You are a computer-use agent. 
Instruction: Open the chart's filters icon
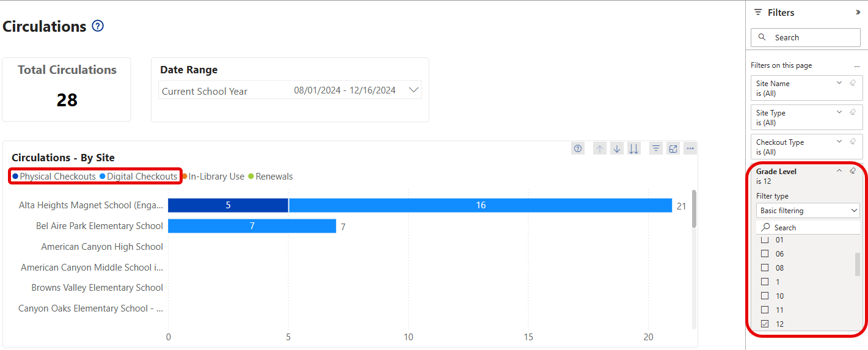(656, 148)
